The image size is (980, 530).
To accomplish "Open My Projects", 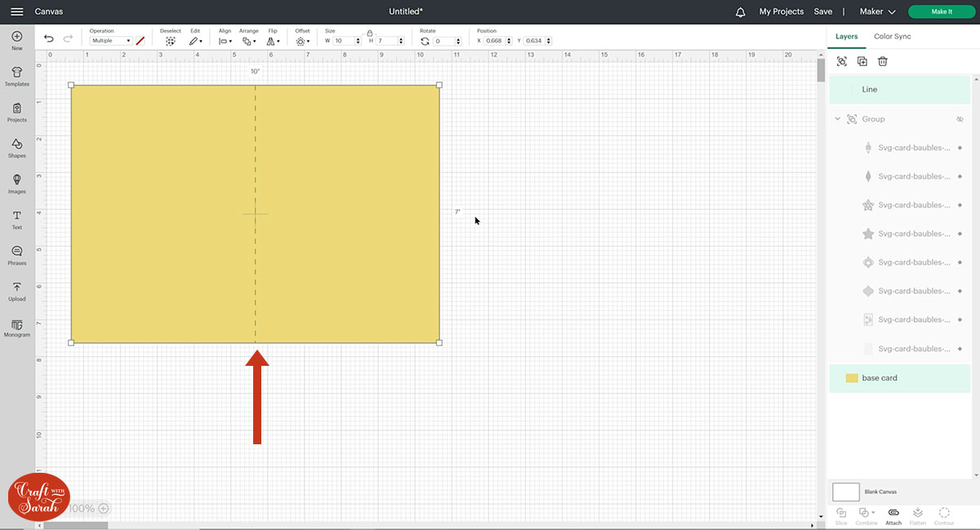I will [781, 11].
